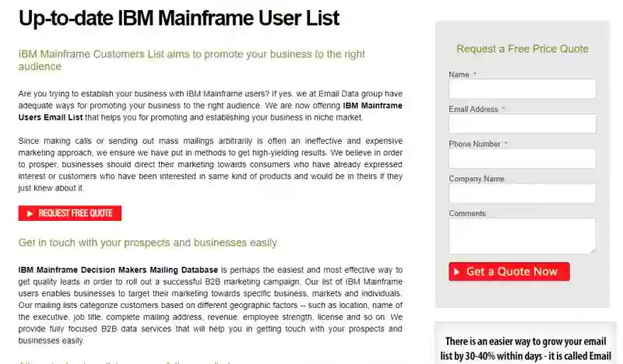Click the Get a Quote Now button
The width and height of the screenshot is (623, 364).
click(x=509, y=271)
